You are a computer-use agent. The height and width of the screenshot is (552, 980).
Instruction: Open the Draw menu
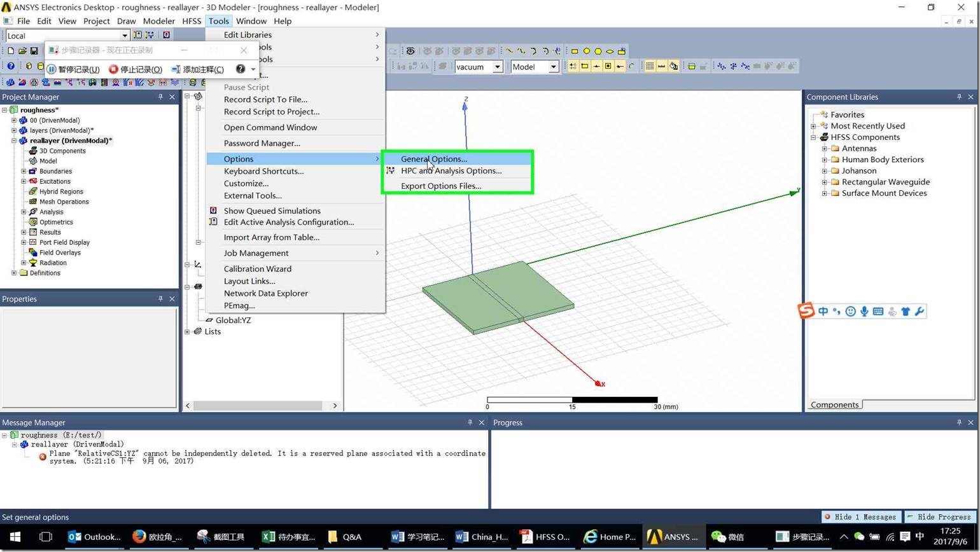coord(126,21)
